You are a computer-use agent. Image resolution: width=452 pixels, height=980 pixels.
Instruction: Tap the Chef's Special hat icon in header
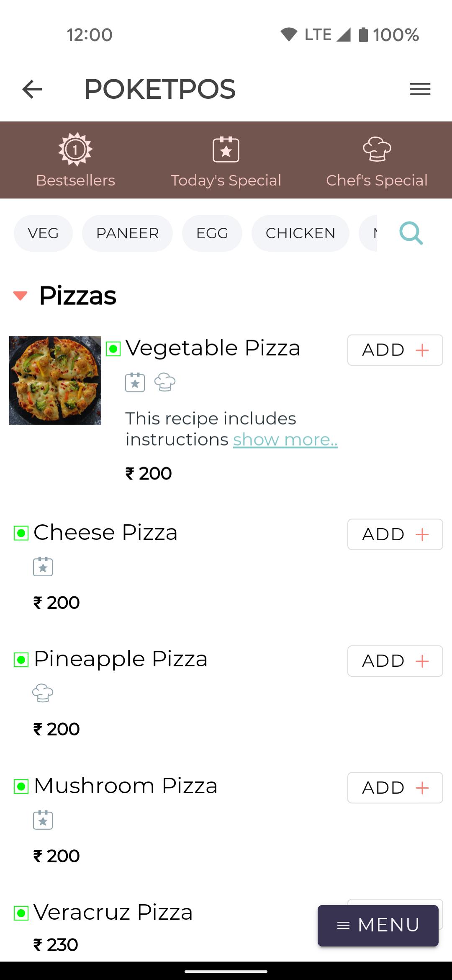pos(377,149)
